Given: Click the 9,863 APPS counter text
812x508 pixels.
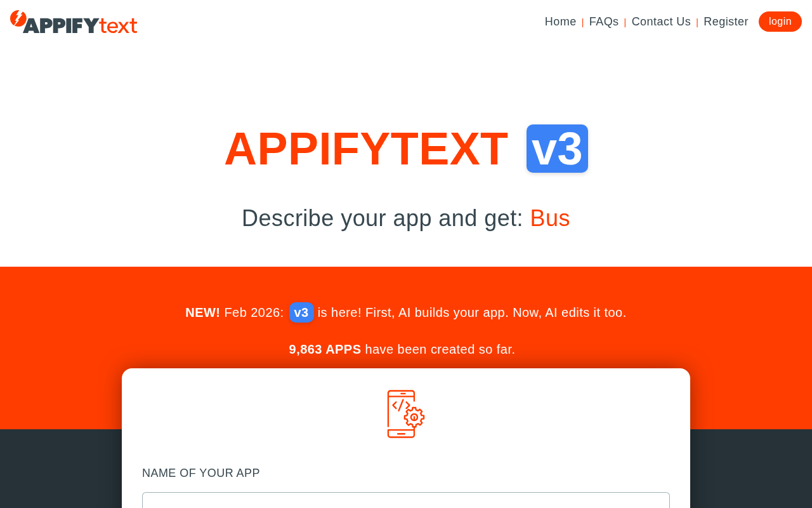Looking at the screenshot, I should (x=325, y=349).
